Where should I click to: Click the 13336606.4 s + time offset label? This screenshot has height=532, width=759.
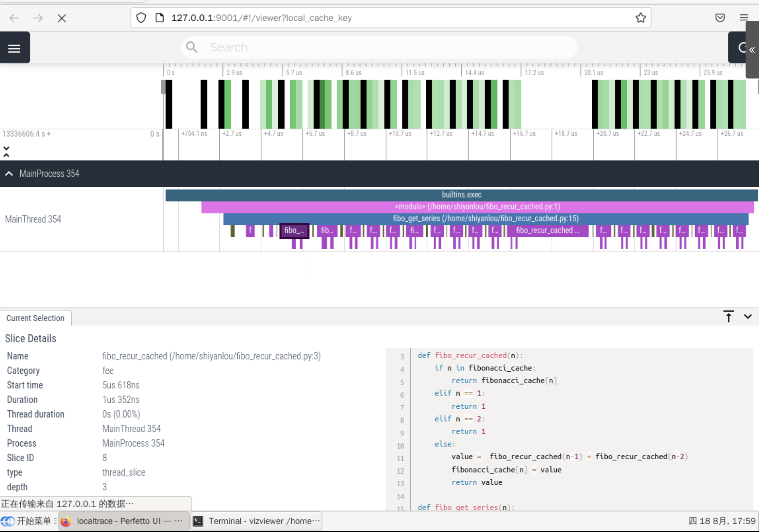(26, 134)
